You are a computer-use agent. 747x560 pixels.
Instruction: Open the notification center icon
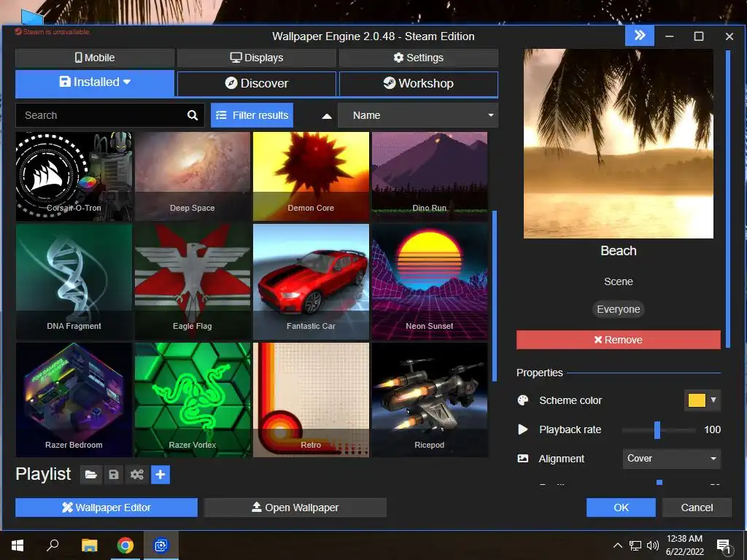(723, 546)
